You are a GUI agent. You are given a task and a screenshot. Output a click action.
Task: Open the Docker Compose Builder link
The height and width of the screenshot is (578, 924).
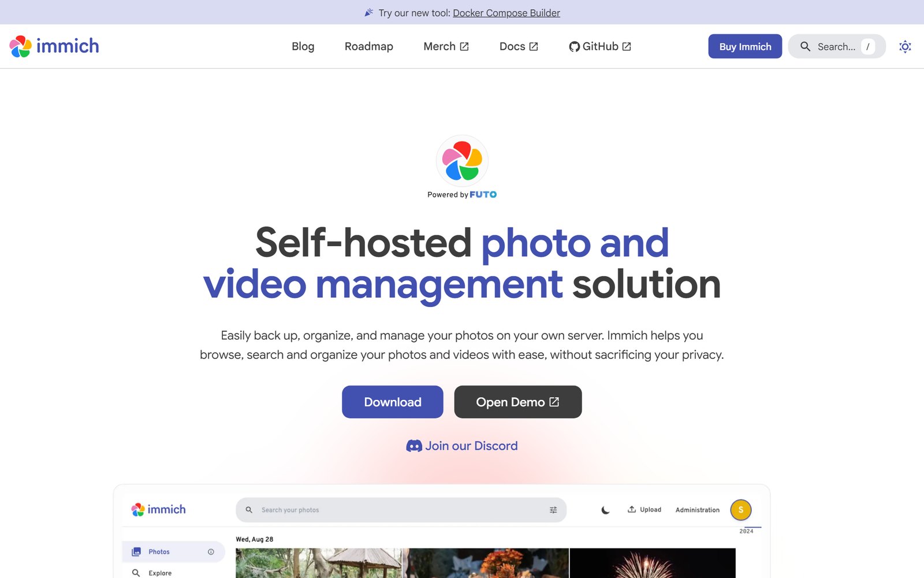pos(506,13)
